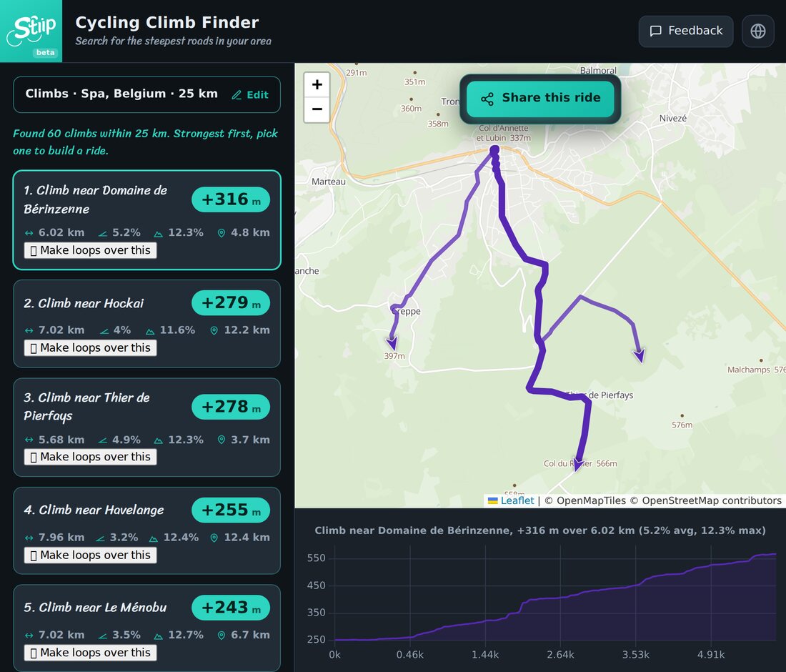The image size is (786, 672).
Task: Click the elevation profile at 2.64k
Action: pyautogui.click(x=560, y=598)
